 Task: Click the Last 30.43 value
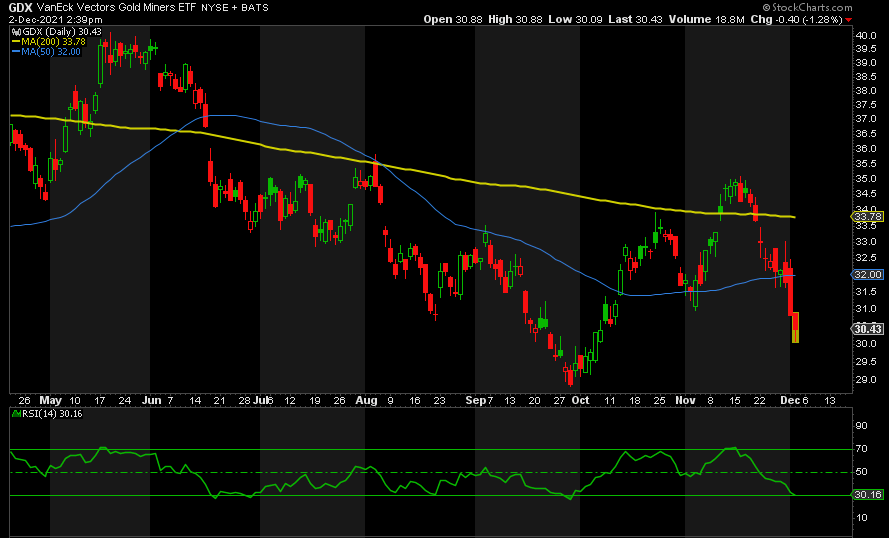(636, 19)
